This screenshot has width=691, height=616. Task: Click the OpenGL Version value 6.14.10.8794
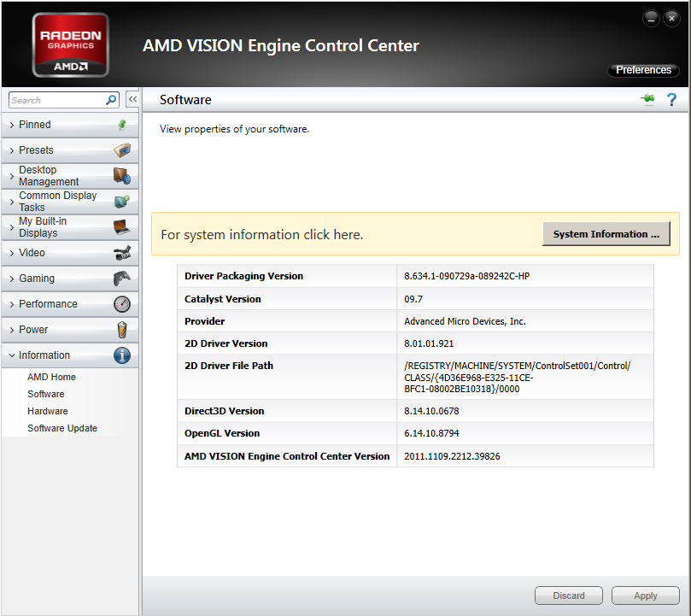431,433
